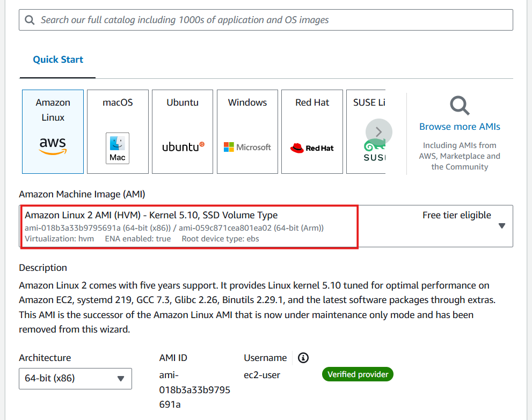Click the Architecture label
This screenshot has height=420, width=532.
pyautogui.click(x=45, y=358)
